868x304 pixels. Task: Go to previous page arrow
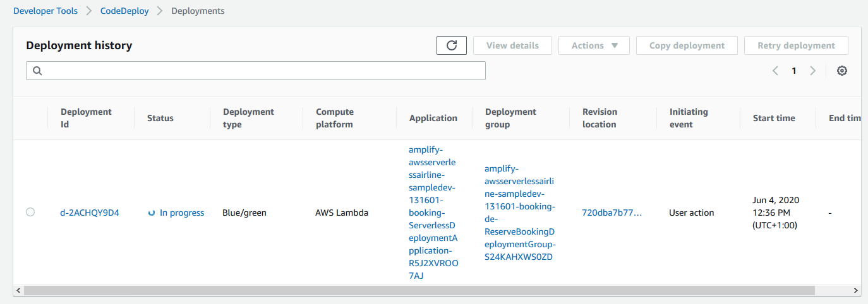tap(775, 71)
